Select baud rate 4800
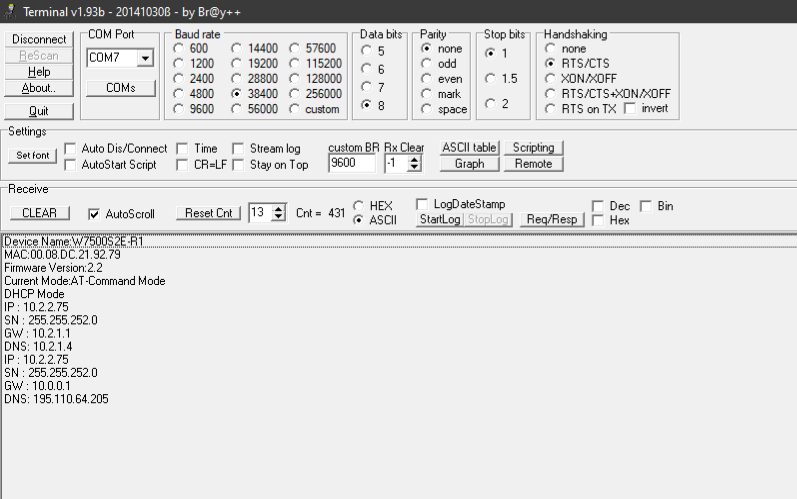This screenshot has width=797, height=499. (178, 93)
